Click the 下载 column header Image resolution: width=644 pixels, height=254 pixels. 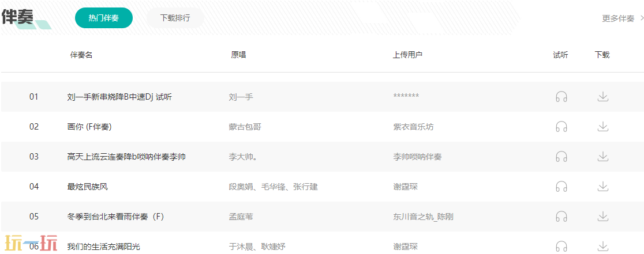point(602,55)
